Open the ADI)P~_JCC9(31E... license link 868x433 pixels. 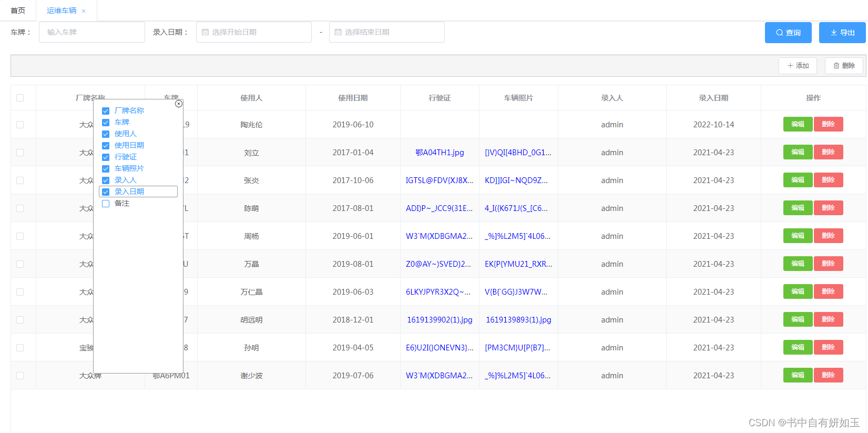[440, 208]
